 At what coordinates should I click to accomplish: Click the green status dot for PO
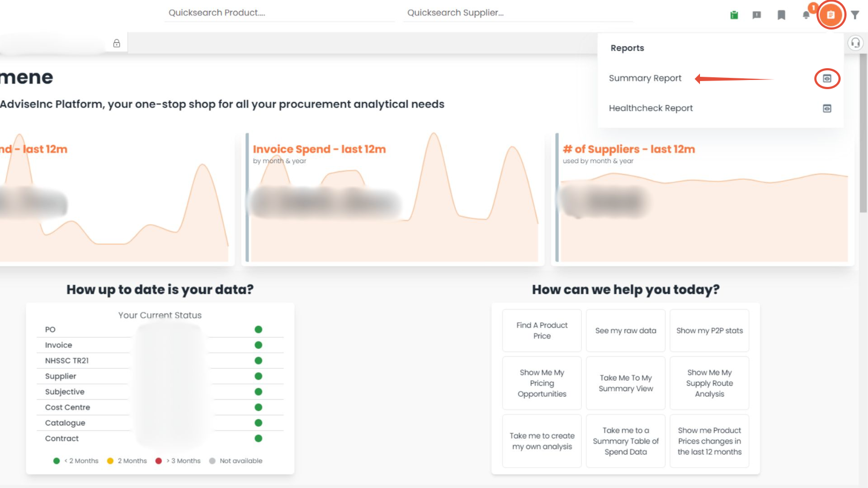coord(258,330)
